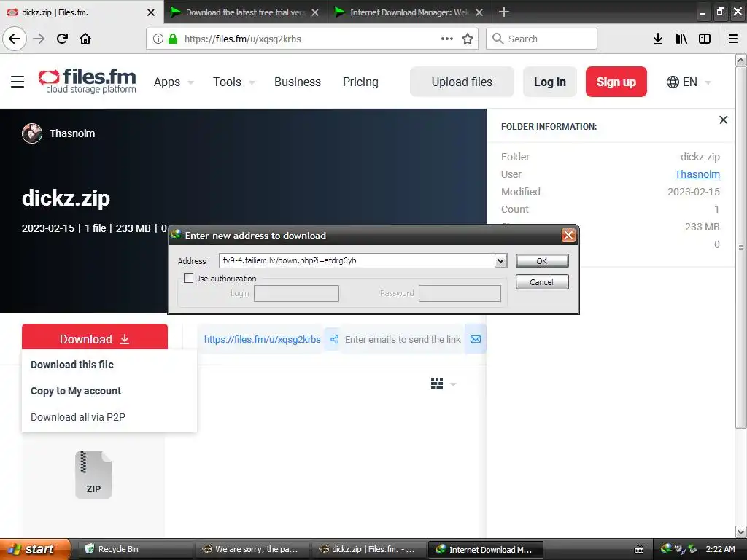Click the Address field in dialog
Image resolution: width=747 pixels, height=560 pixels.
357,260
